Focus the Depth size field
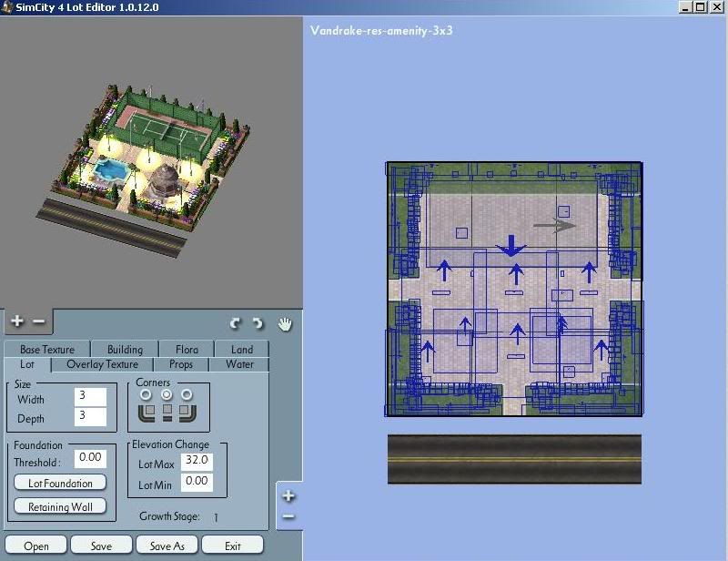The image size is (728, 561). tap(90, 417)
